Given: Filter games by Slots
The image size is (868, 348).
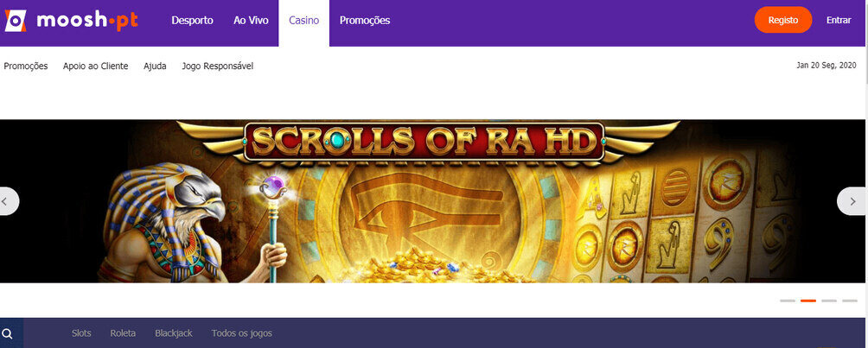Looking at the screenshot, I should pyautogui.click(x=81, y=333).
